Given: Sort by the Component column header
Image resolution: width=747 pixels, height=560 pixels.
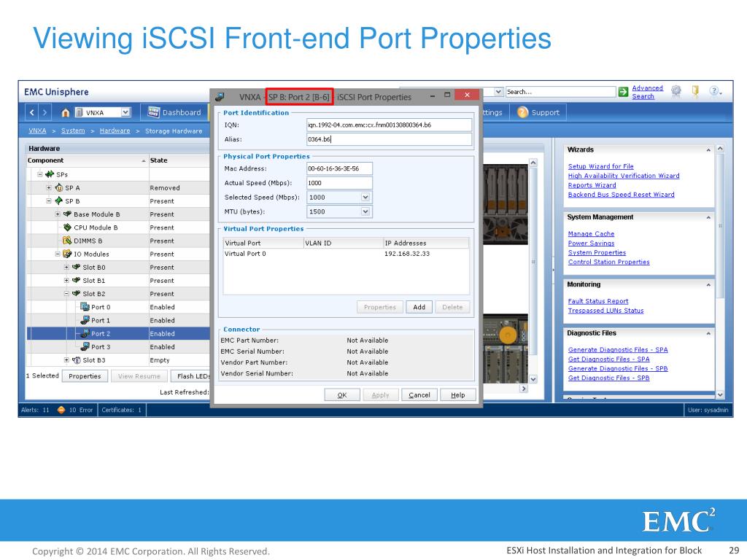Looking at the screenshot, I should pos(88,160).
